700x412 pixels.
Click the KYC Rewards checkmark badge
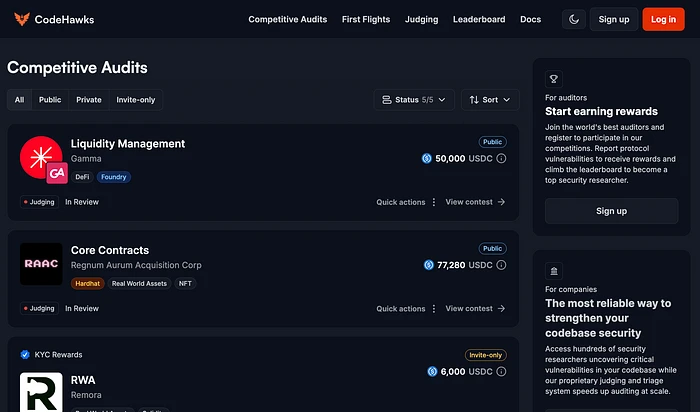25,354
